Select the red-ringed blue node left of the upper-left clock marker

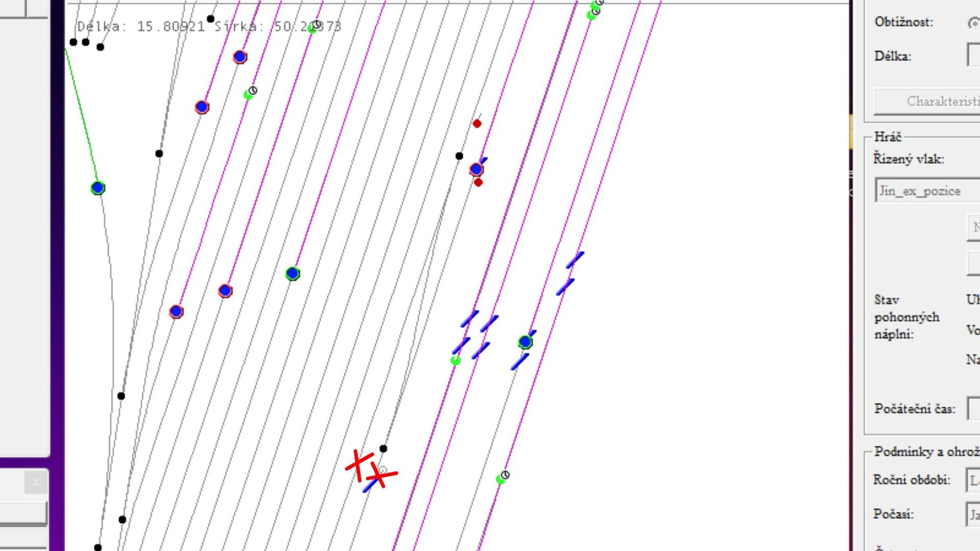coord(202,107)
